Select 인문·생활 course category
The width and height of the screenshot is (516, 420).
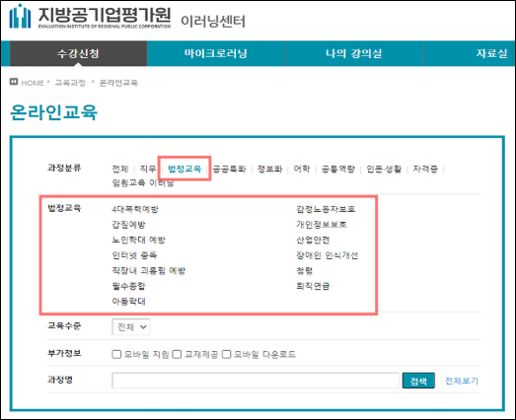[x=384, y=169]
